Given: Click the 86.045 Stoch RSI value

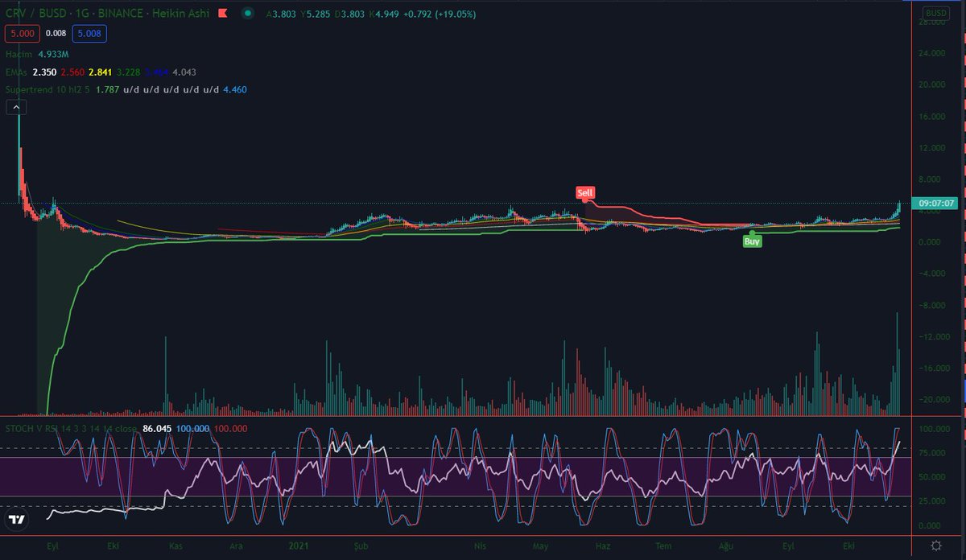Looking at the screenshot, I should [x=158, y=428].
